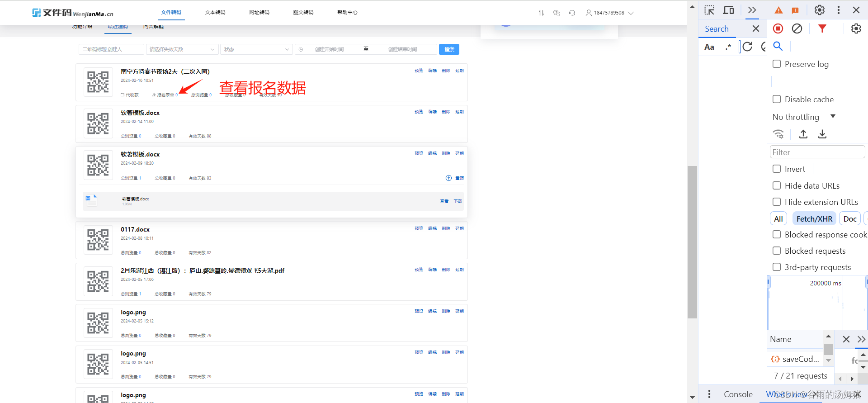The height and width of the screenshot is (403, 868).
Task: Open the orange message issues badge
Action: coord(795,10)
